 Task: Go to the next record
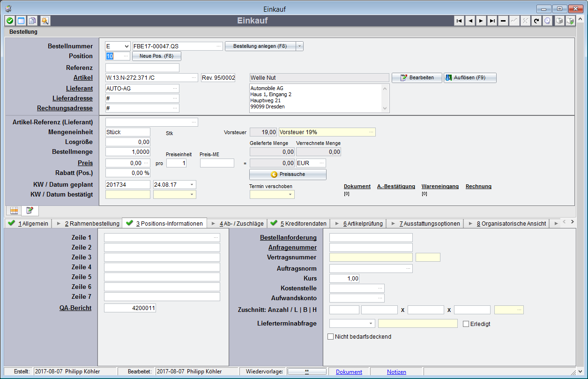(481, 21)
